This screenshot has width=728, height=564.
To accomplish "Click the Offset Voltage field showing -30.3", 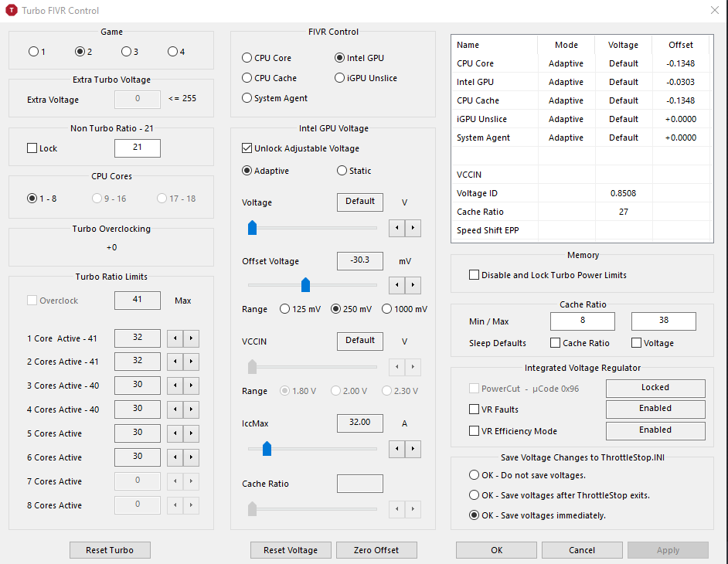I will coord(360,261).
